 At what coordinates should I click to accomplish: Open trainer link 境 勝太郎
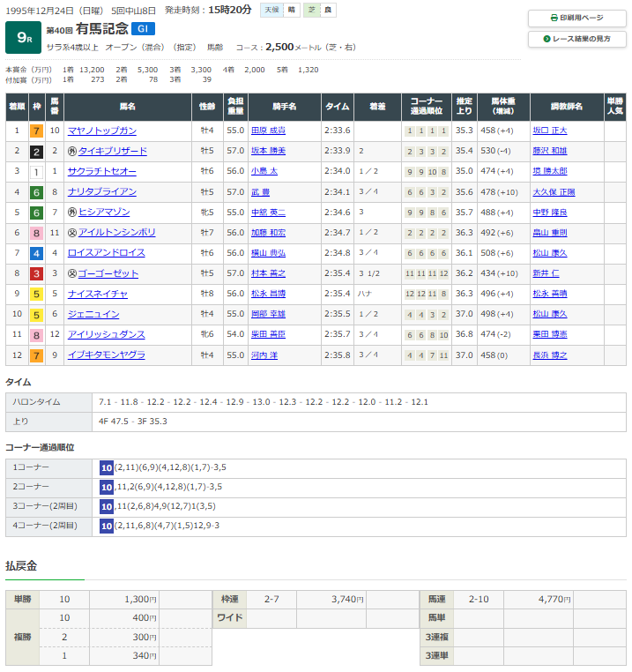pos(550,171)
